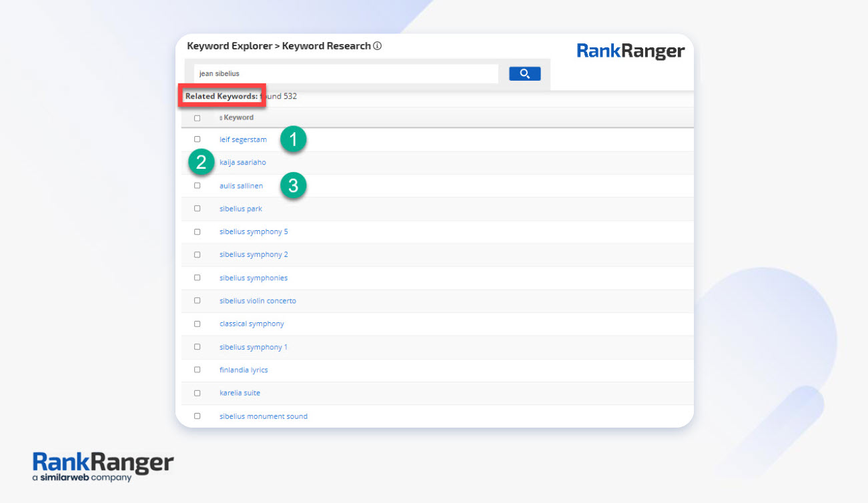Click the RankRanger logo in the header

point(630,51)
